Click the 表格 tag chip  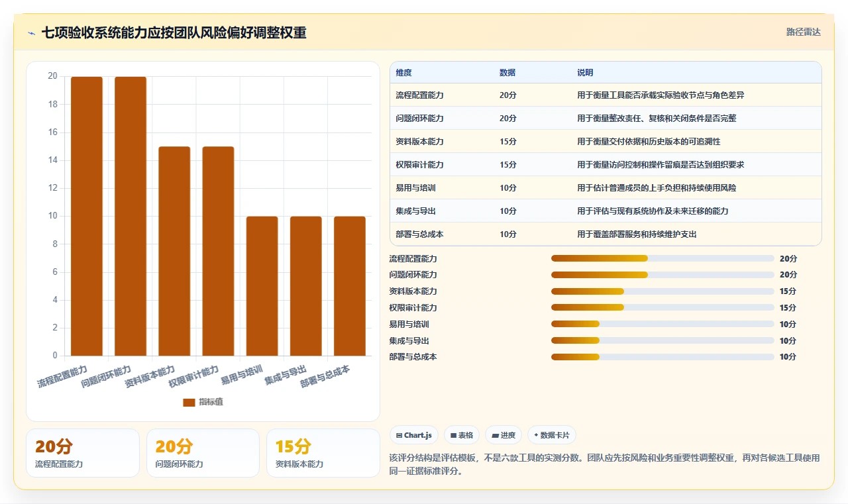pyautogui.click(x=462, y=435)
